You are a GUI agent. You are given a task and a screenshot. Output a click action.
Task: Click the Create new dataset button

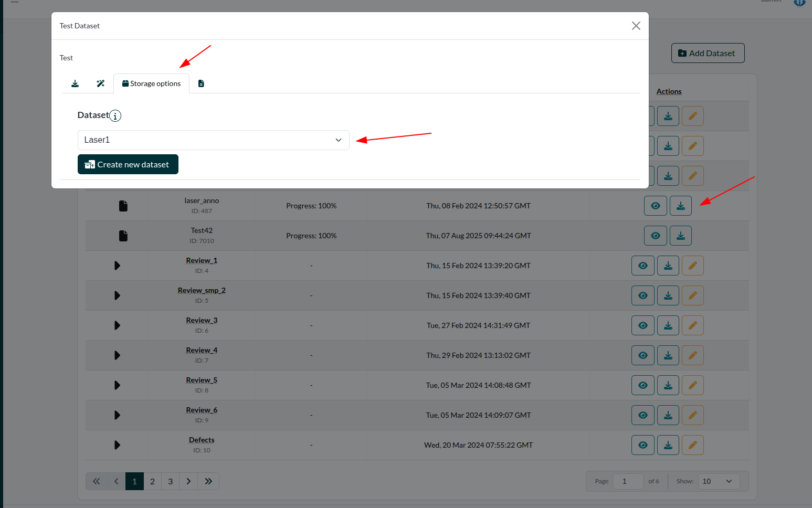tap(128, 164)
